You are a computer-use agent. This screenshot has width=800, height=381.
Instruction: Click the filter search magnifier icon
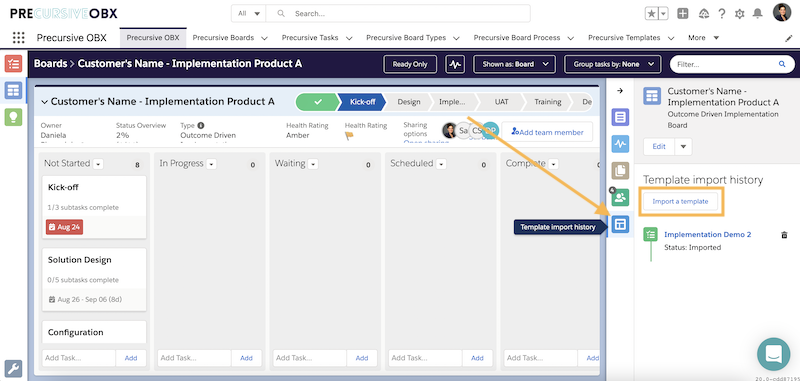click(x=782, y=64)
